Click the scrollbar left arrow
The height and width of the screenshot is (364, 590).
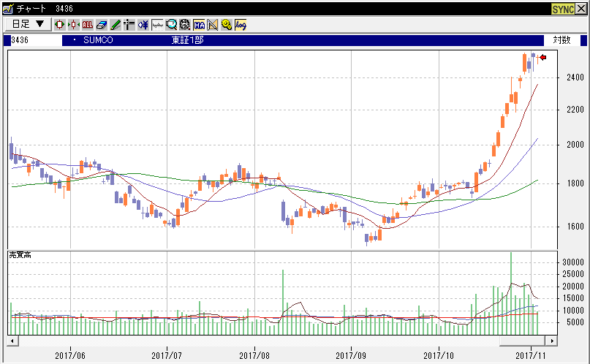[12, 341]
